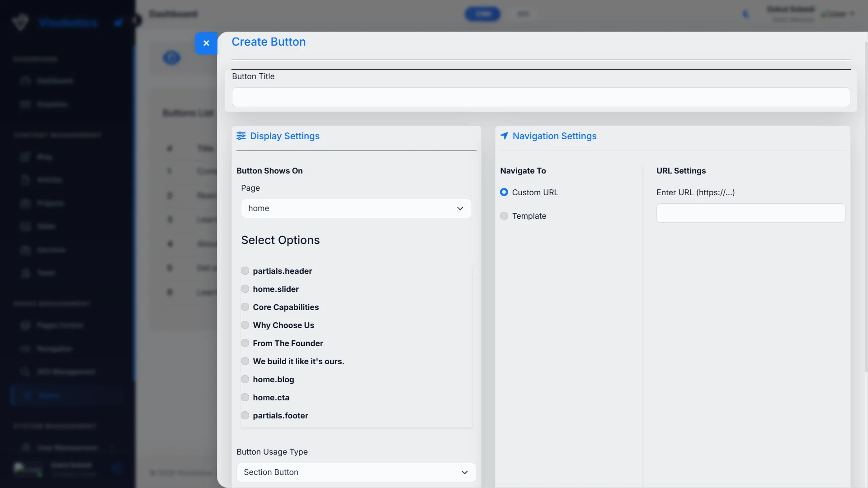Select the We build it like it's ours option
The width and height of the screenshot is (868, 488).
(x=245, y=361)
